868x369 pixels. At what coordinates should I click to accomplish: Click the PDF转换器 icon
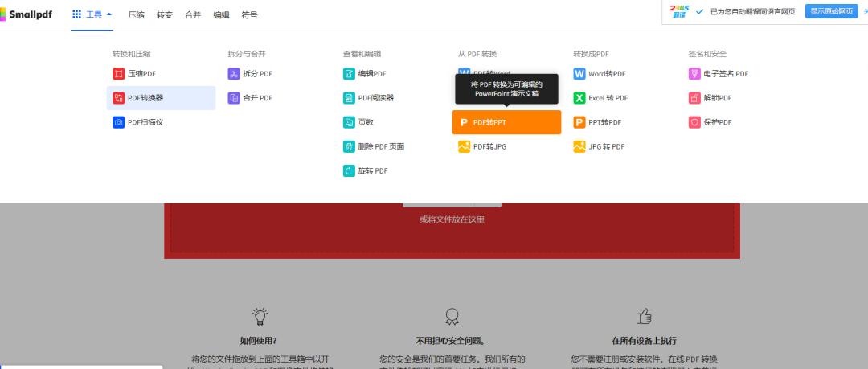point(118,98)
